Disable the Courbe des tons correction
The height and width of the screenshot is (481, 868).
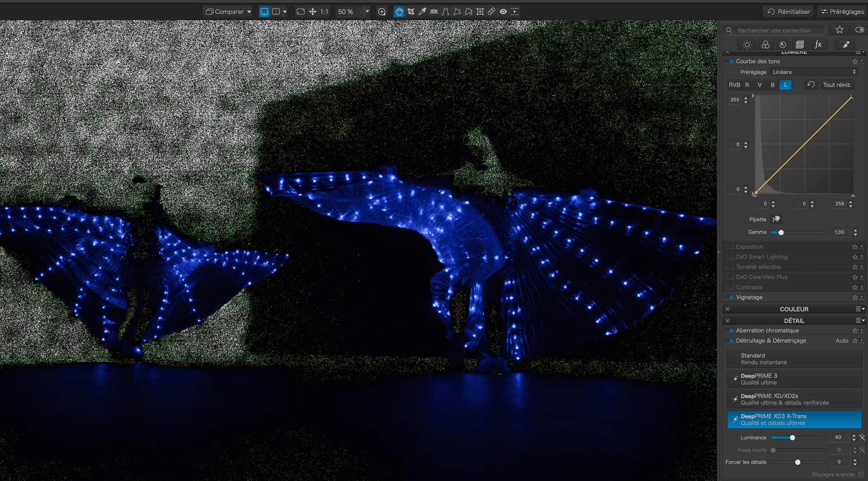tap(731, 62)
